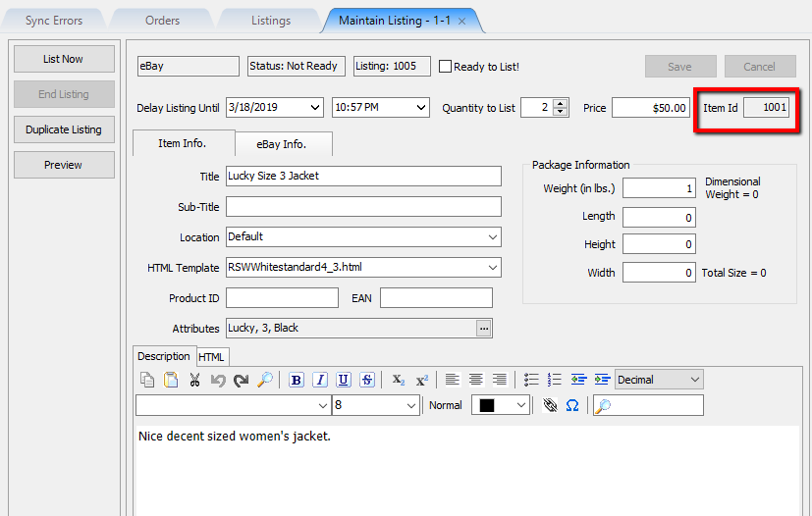The height and width of the screenshot is (516, 812).
Task: Click the Paste clipboard icon
Action: (171, 380)
